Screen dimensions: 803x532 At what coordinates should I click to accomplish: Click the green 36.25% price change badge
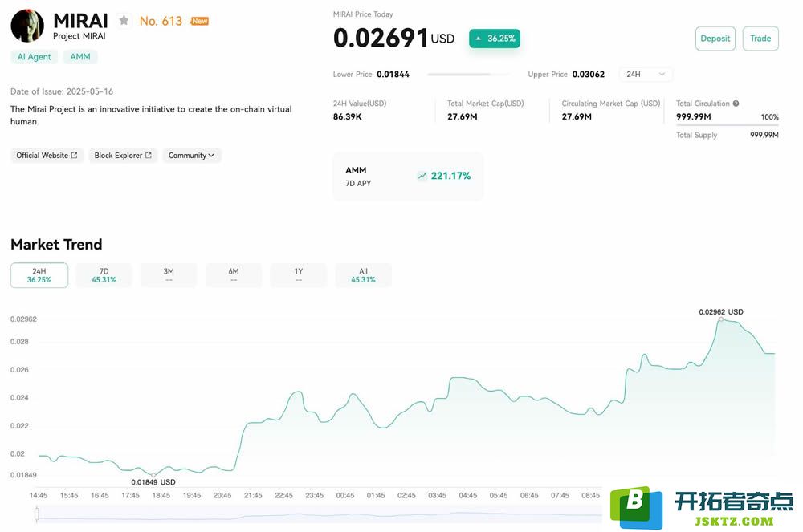[495, 39]
